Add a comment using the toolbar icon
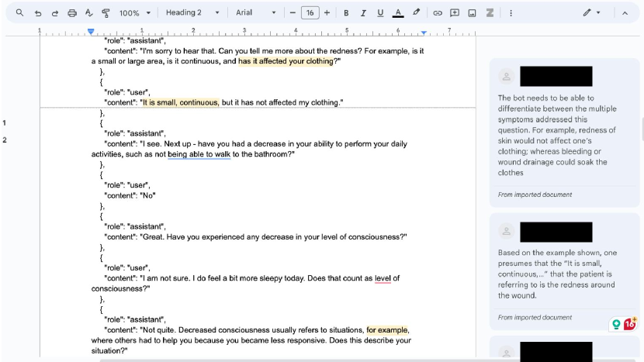This screenshot has width=644, height=362. tap(455, 13)
